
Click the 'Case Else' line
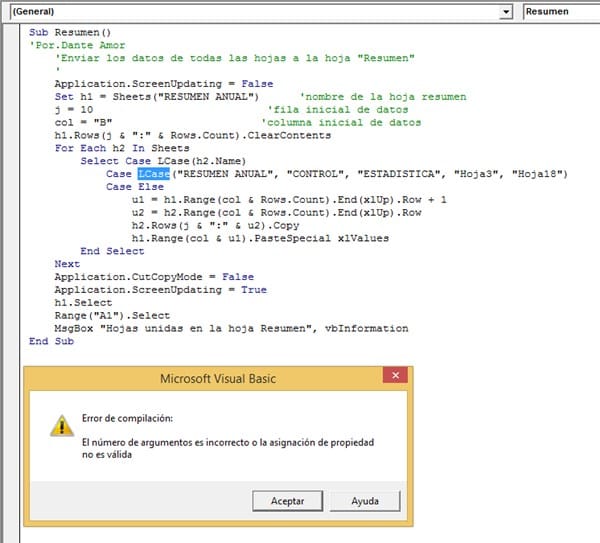coord(135,187)
